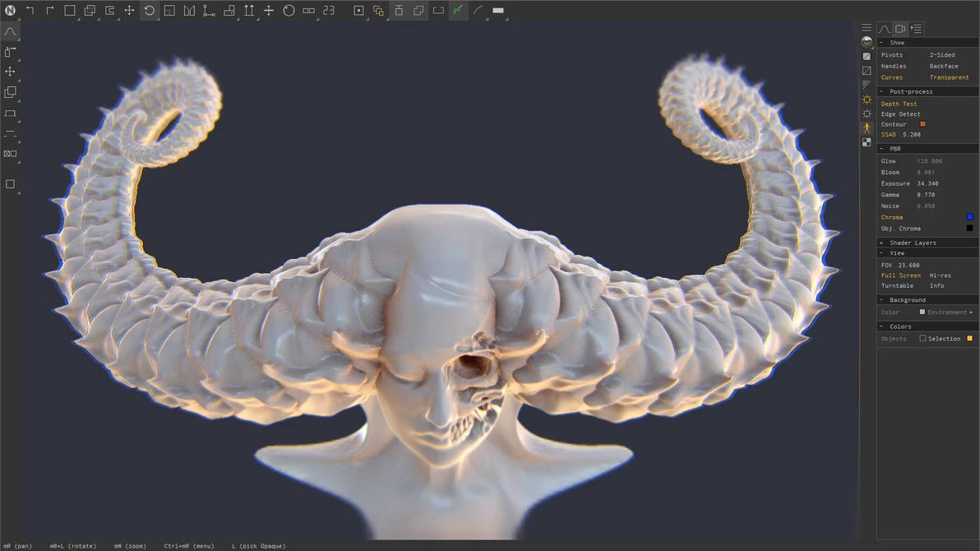Screen dimensions: 980x551
Task: Click the two upward arrows extrude icon
Action: point(249,10)
